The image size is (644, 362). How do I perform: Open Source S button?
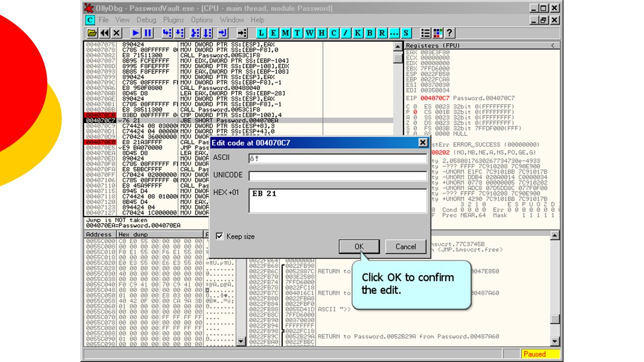(406, 33)
